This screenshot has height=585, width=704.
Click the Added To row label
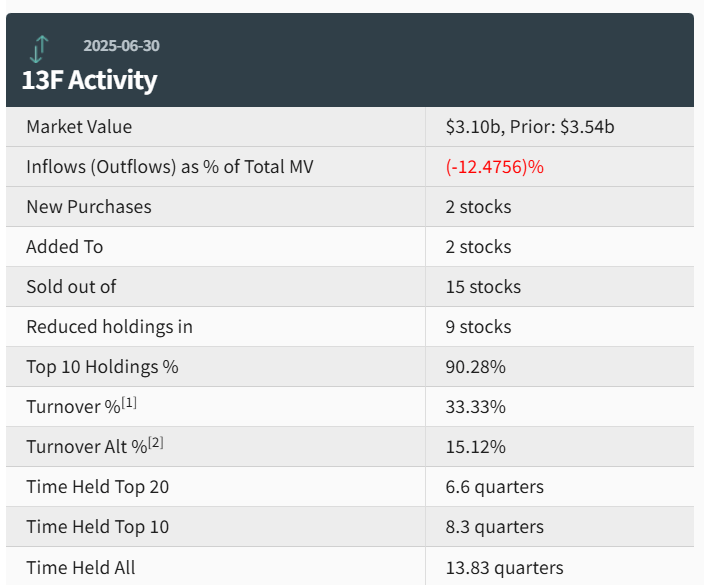[x=65, y=247]
